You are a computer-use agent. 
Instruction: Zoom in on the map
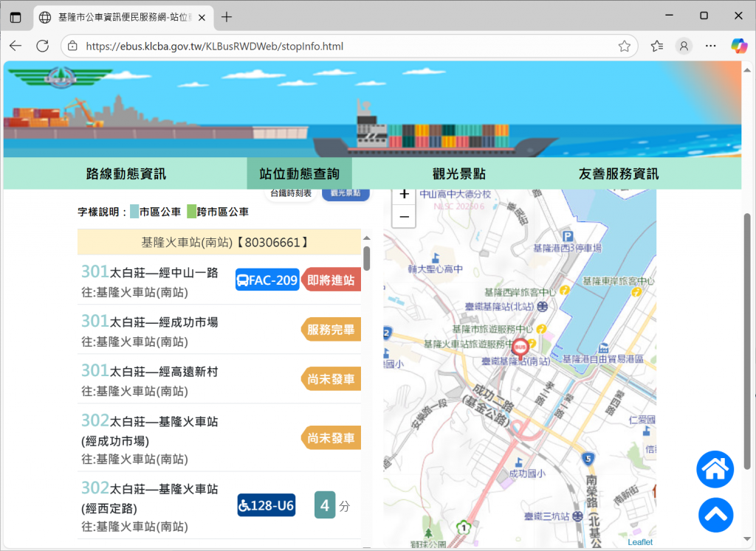coord(405,195)
